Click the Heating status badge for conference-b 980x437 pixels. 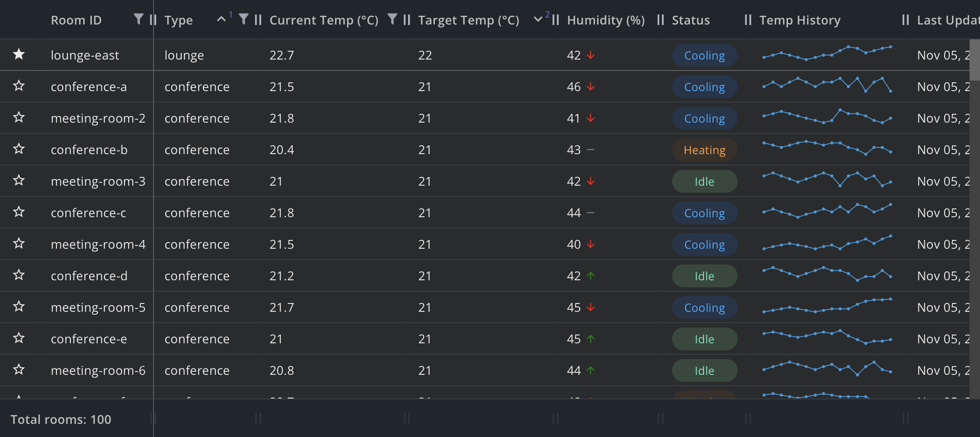coord(704,150)
